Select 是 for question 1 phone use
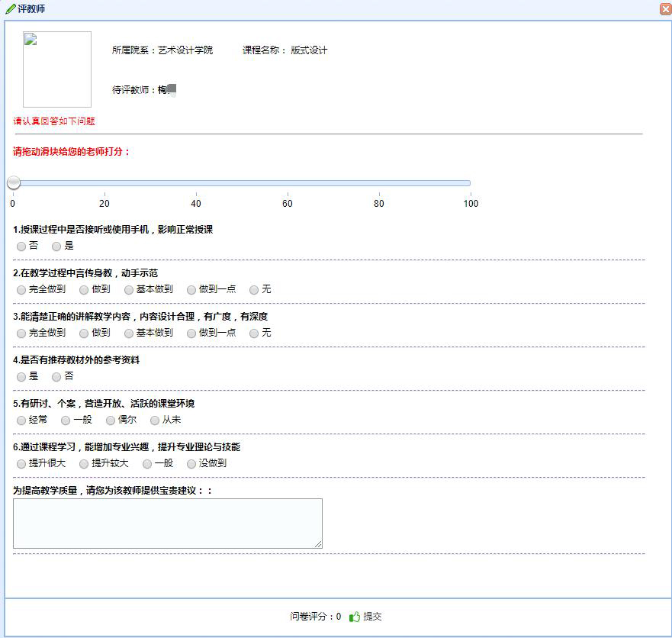672x638 pixels. (x=56, y=246)
